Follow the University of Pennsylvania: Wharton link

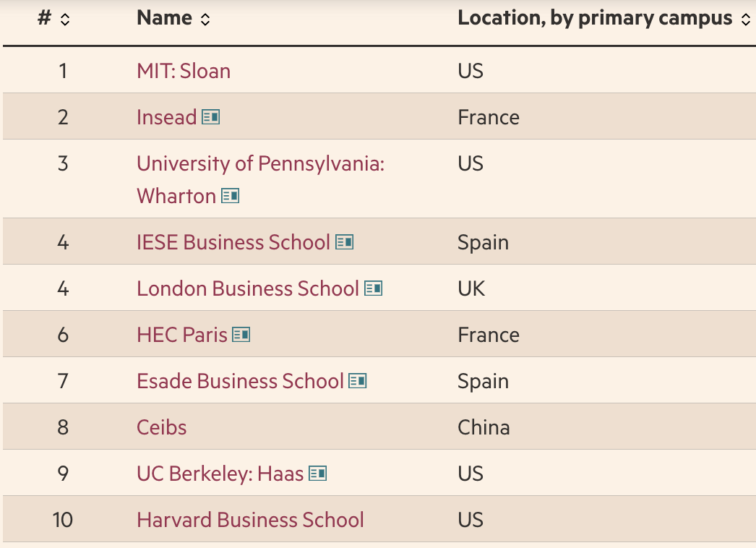point(260,164)
